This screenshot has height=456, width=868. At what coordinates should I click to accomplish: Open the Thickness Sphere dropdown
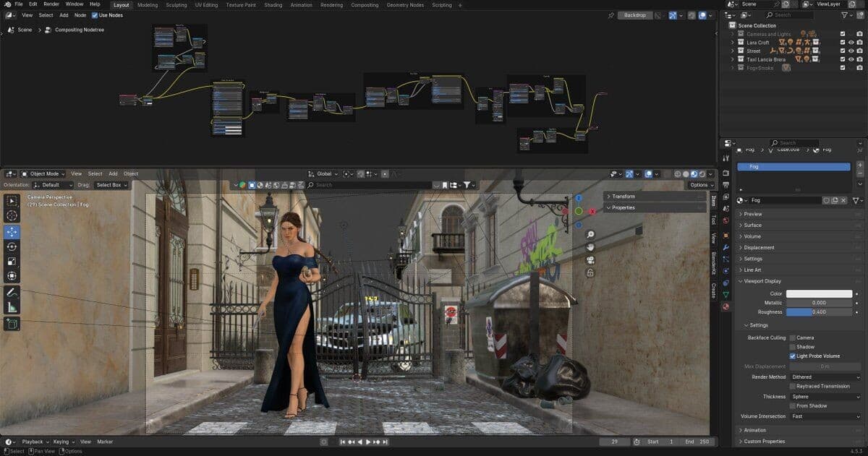(827, 397)
